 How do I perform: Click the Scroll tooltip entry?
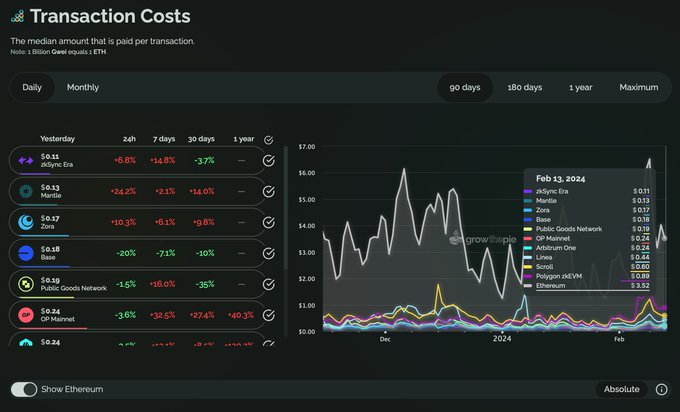click(587, 267)
